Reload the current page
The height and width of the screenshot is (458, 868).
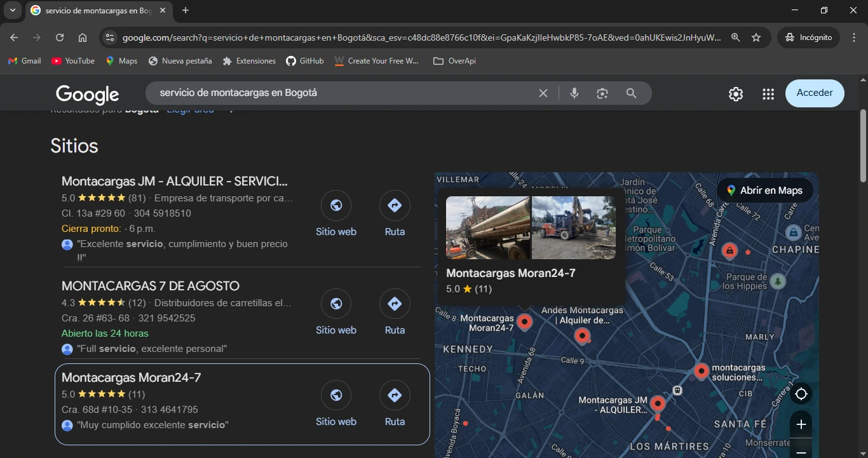coord(60,37)
